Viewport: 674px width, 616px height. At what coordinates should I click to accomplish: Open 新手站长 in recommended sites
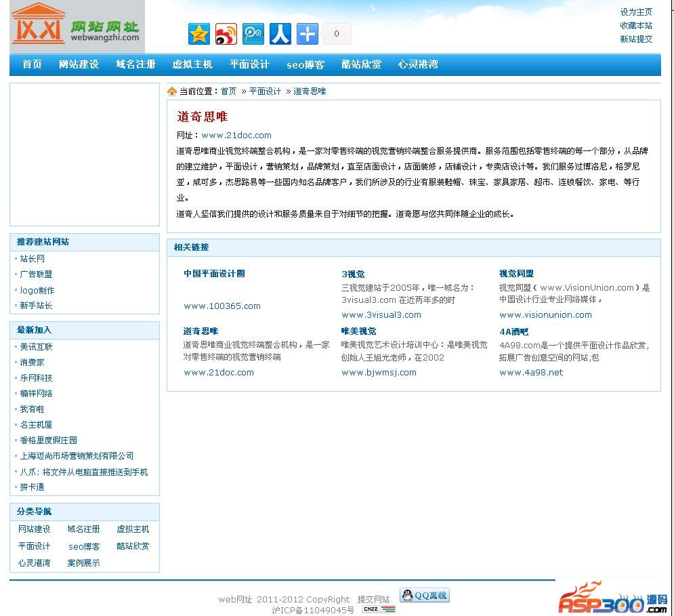[36, 306]
